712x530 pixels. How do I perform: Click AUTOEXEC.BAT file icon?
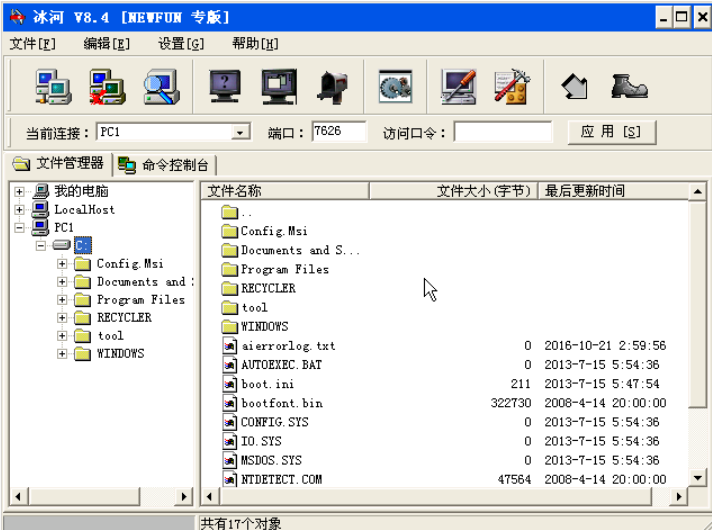point(230,365)
